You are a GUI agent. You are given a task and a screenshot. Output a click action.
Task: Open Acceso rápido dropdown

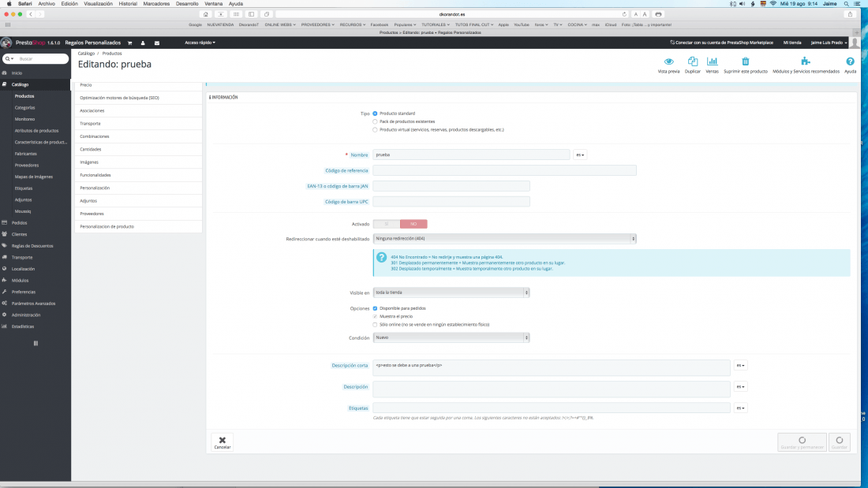point(200,43)
